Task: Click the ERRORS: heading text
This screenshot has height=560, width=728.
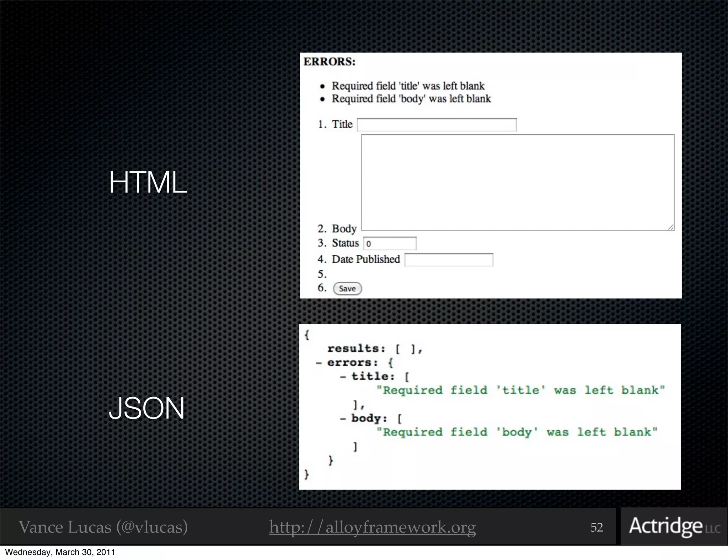Action: [x=329, y=61]
